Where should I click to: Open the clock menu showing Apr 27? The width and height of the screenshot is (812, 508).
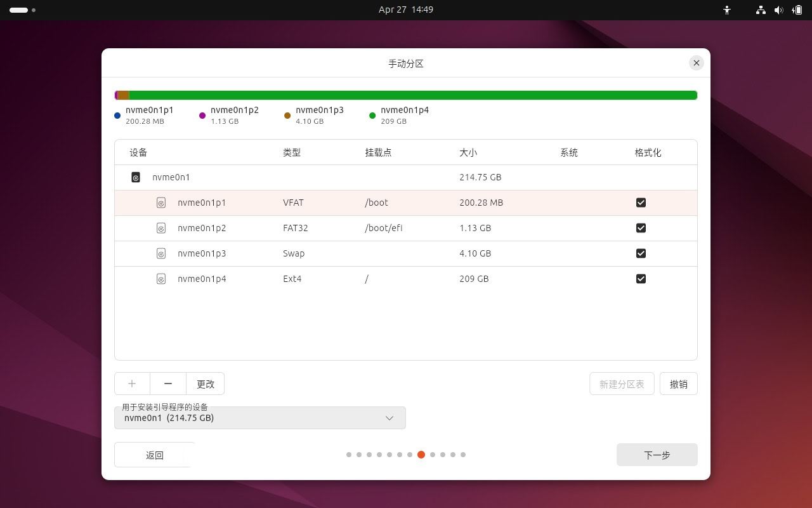pyautogui.click(x=406, y=10)
